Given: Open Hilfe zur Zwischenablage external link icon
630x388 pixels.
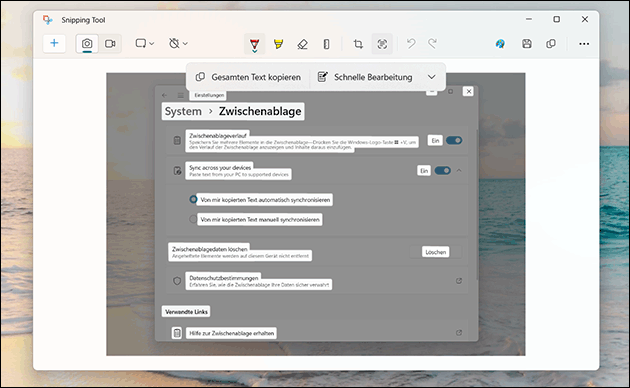Looking at the screenshot, I should 459,333.
